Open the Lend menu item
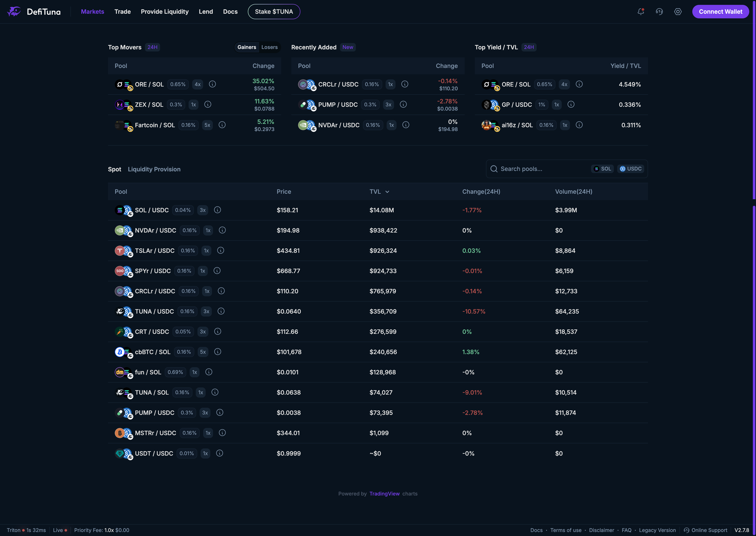Image resolution: width=756 pixels, height=536 pixels. (206, 12)
